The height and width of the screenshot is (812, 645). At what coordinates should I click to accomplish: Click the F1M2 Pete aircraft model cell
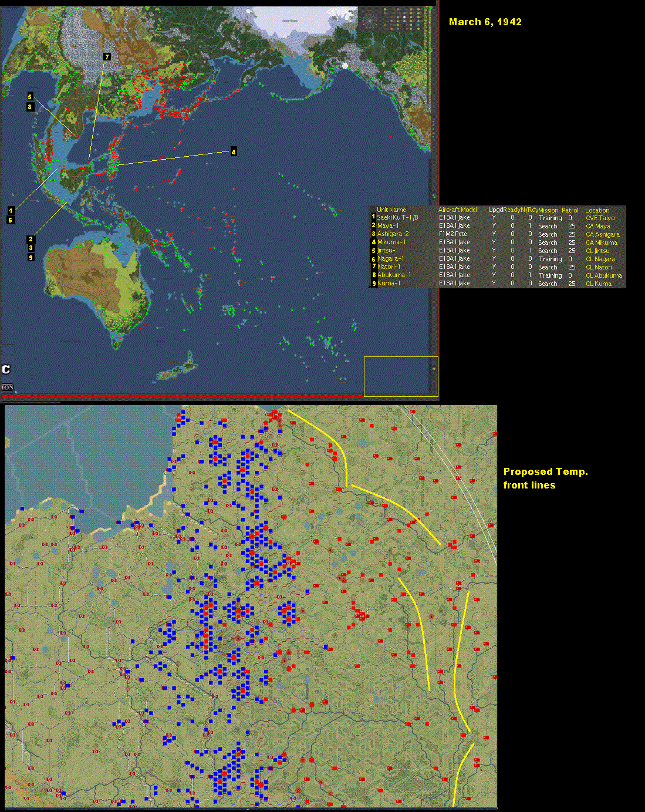coord(452,234)
